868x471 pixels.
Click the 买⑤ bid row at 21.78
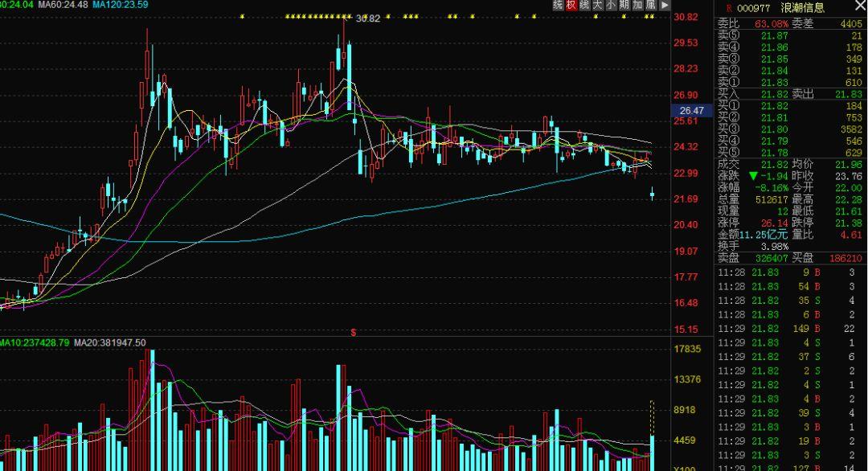[790, 152]
